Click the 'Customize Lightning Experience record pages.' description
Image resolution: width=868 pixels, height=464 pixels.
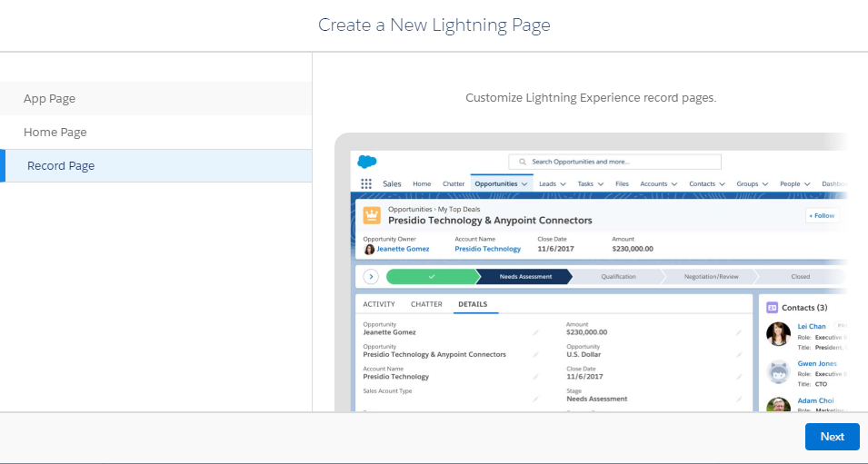(x=591, y=98)
